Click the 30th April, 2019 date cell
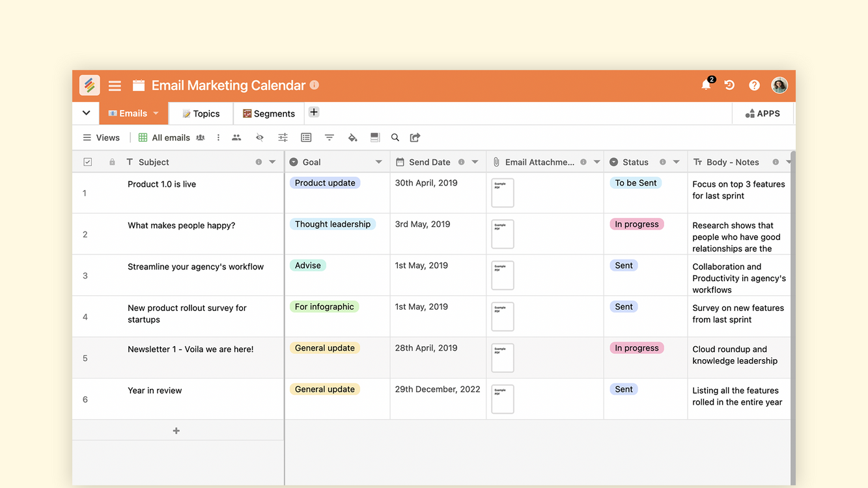The width and height of the screenshot is (868, 488). point(438,193)
